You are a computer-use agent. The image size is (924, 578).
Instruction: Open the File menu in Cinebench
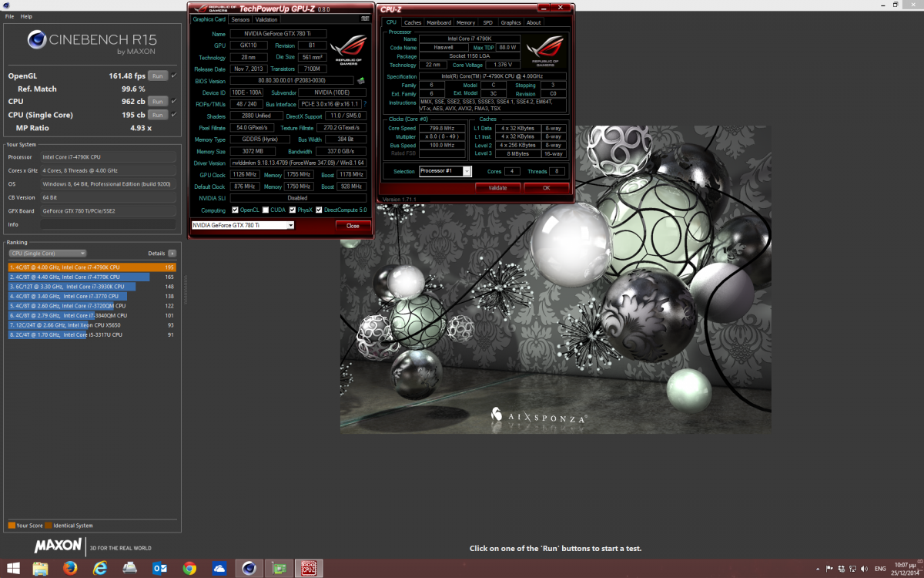[x=9, y=16]
